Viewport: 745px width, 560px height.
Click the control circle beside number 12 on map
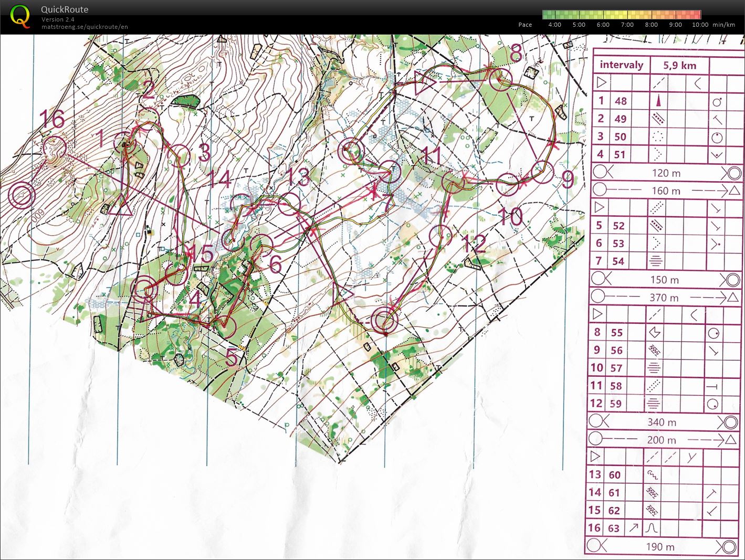click(439, 236)
